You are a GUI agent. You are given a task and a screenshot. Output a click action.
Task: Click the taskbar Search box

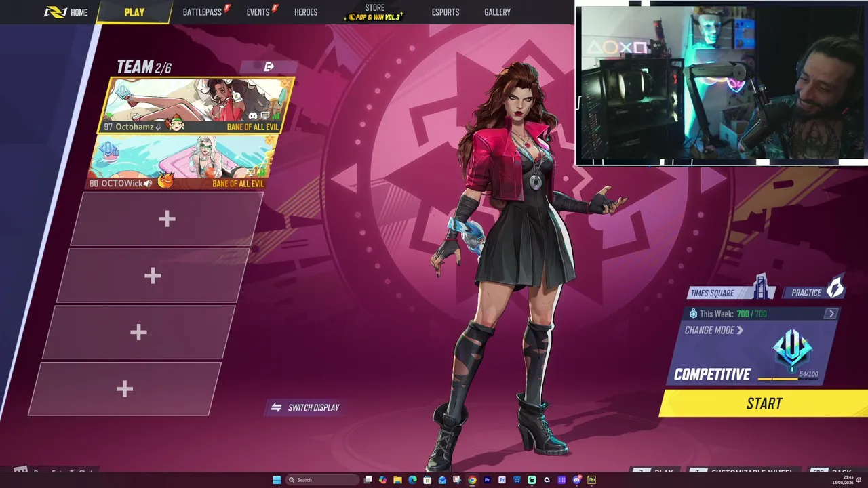[x=323, y=480]
